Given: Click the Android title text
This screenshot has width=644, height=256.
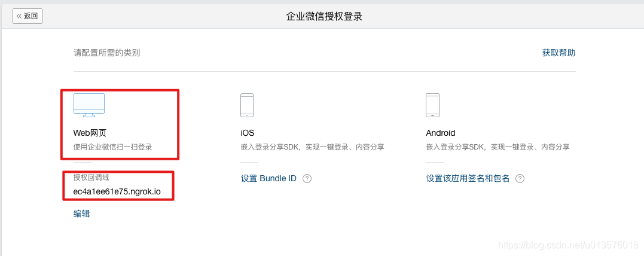Looking at the screenshot, I should click(441, 133).
